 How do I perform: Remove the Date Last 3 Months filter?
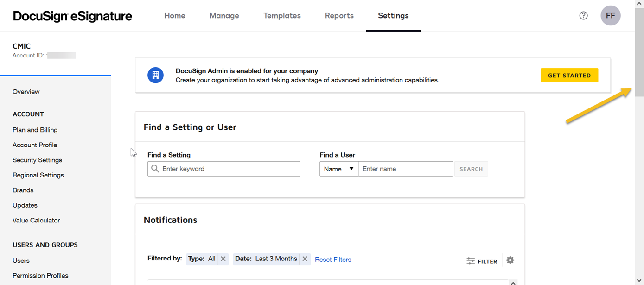click(x=305, y=259)
